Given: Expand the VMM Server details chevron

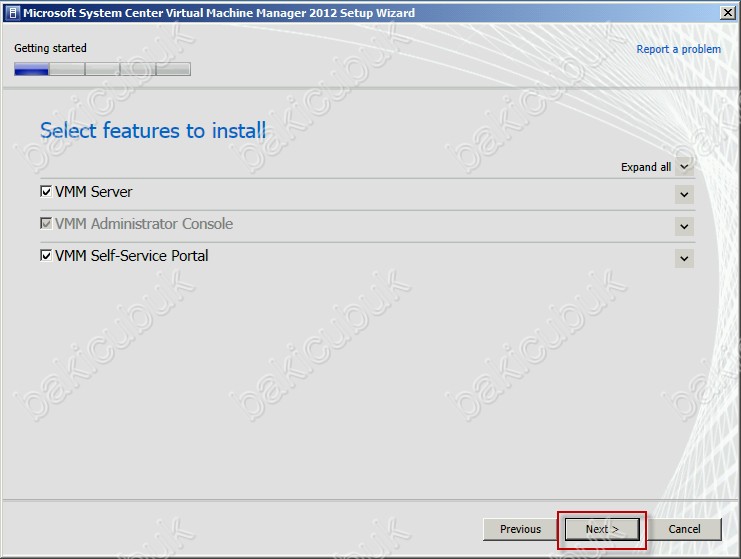Looking at the screenshot, I should pos(684,194).
